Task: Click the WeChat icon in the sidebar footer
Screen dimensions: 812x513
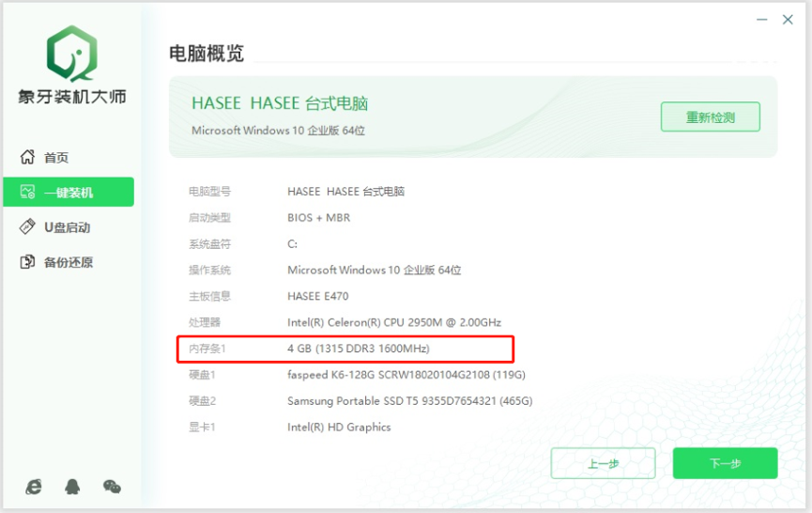Action: pos(112,486)
